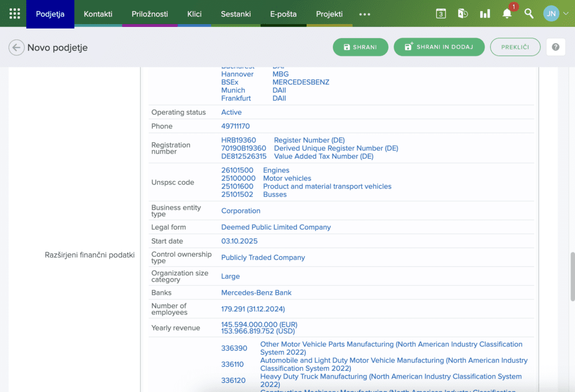
Task: Open the Priložnosti tab
Action: 149,14
